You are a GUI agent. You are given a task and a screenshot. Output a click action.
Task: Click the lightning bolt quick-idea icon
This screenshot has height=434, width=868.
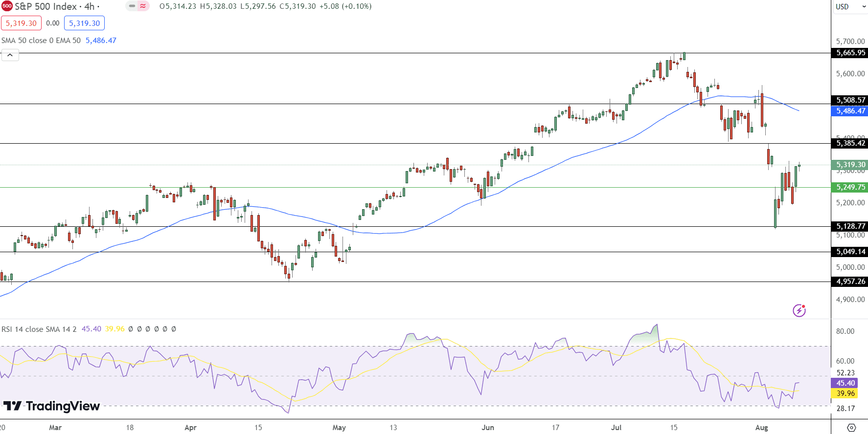799,310
